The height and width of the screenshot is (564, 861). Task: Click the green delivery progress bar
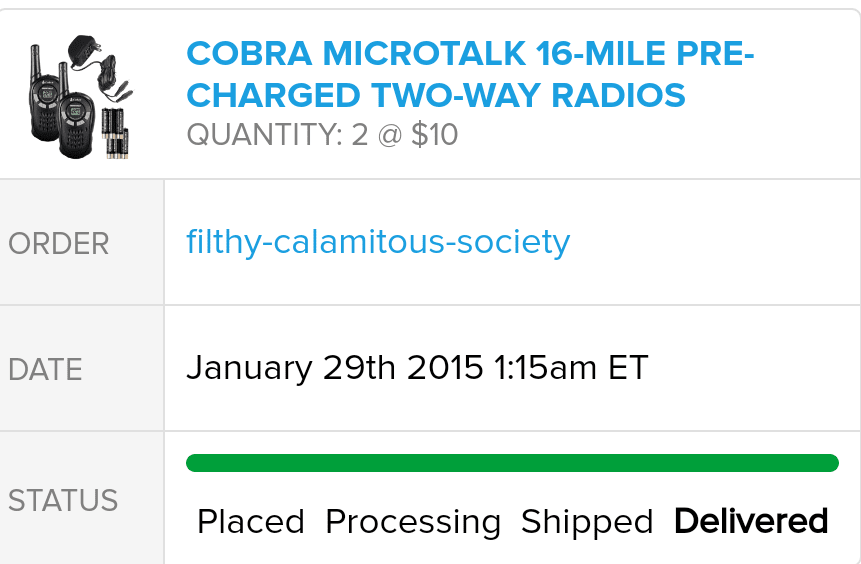(x=512, y=463)
